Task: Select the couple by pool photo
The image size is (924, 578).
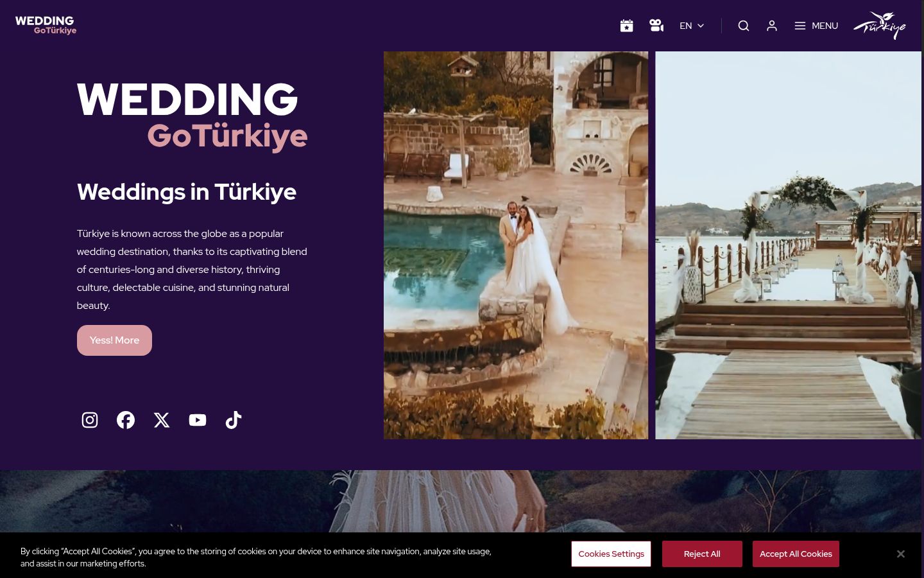Action: point(516,245)
